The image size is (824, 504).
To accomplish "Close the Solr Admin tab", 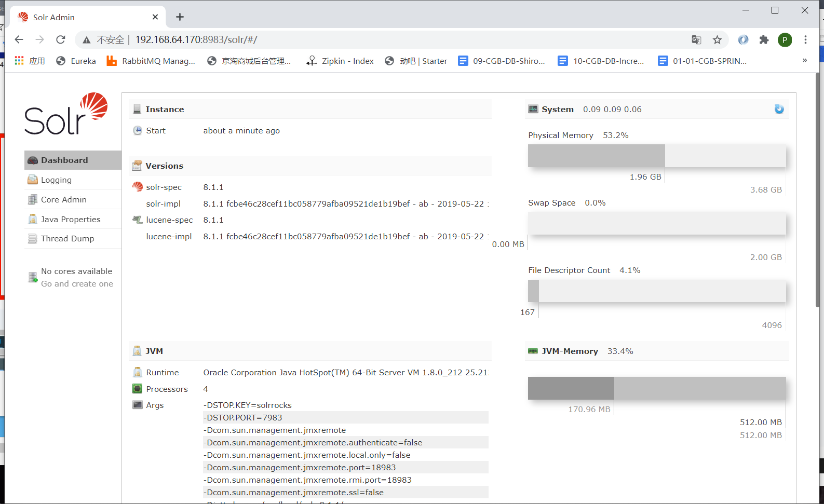I will (155, 17).
